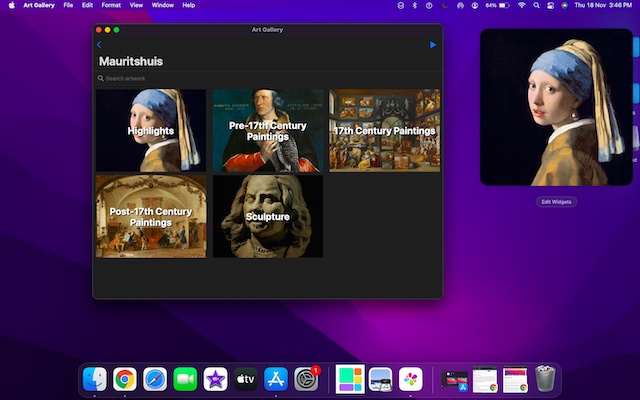The width and height of the screenshot is (640, 400).
Task: Click the user account menu bar icon
Action: [475, 5]
